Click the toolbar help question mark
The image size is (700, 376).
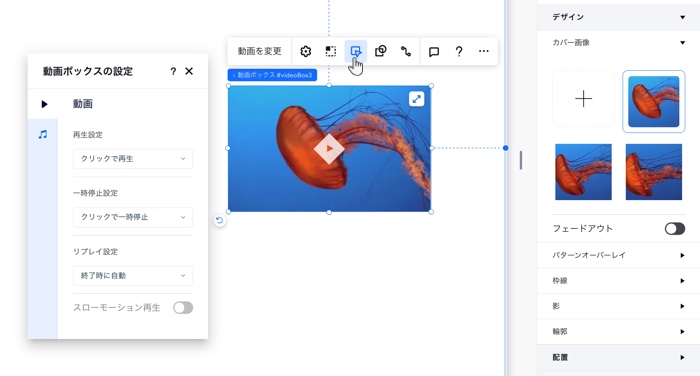458,51
